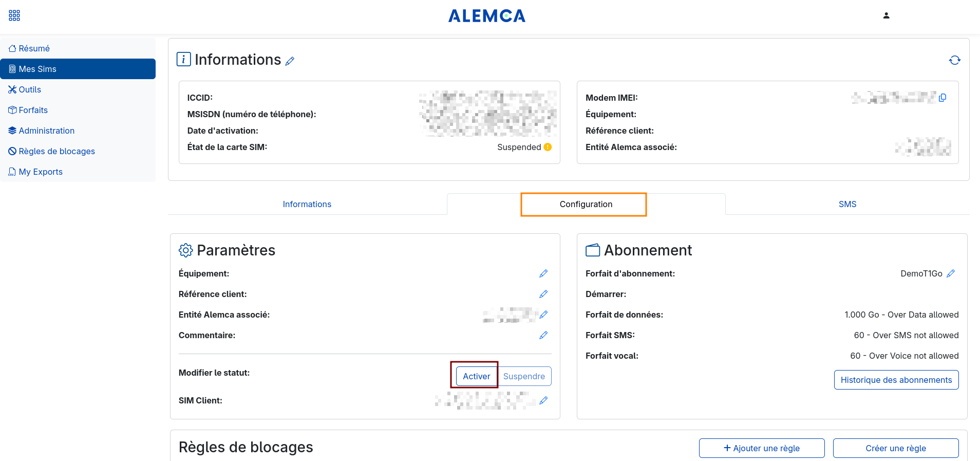980x461 pixels.
Task: Change the Forfait d'abonnement plan
Action: tap(951, 273)
